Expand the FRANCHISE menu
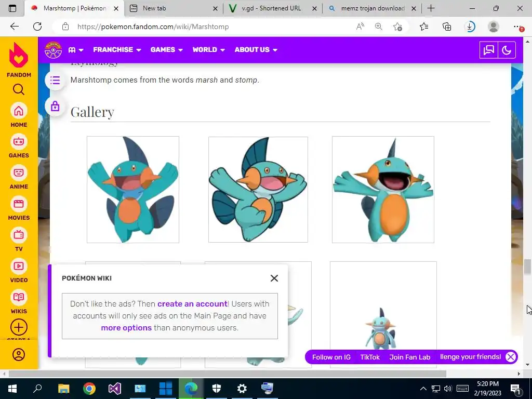The height and width of the screenshot is (399, 532). (117, 49)
